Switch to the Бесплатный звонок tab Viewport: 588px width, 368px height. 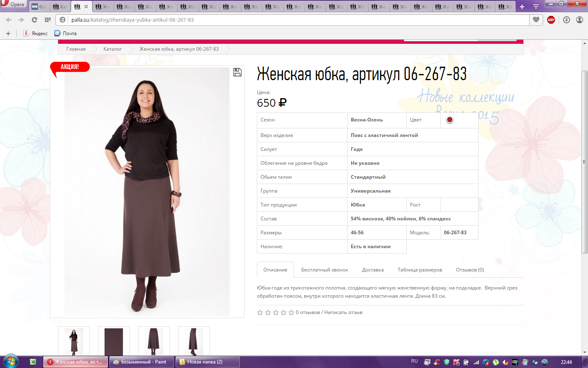click(325, 270)
